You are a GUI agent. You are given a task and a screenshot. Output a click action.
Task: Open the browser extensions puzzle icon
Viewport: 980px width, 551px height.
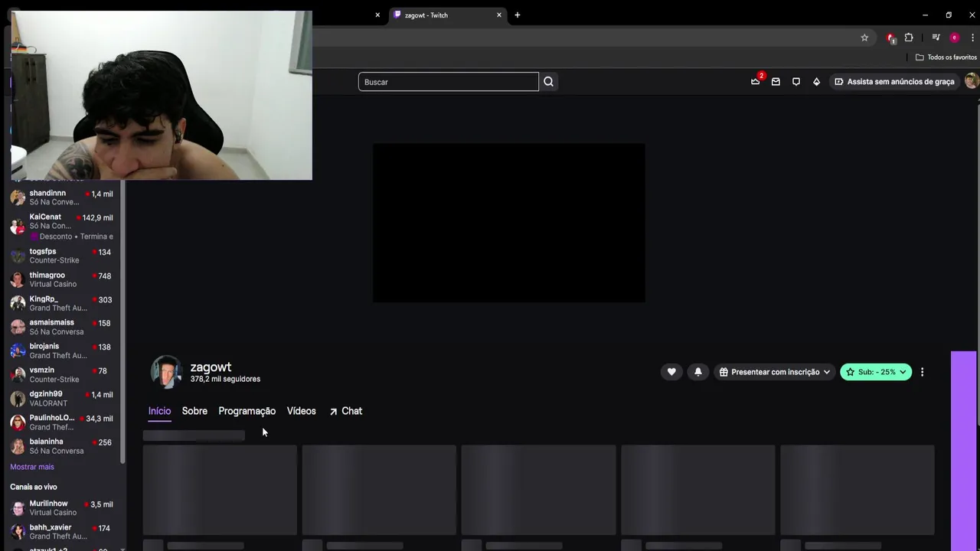pos(909,37)
